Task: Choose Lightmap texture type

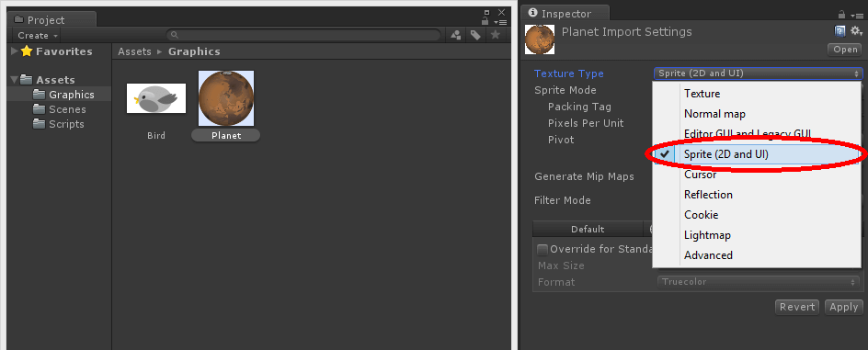Action: click(757, 235)
